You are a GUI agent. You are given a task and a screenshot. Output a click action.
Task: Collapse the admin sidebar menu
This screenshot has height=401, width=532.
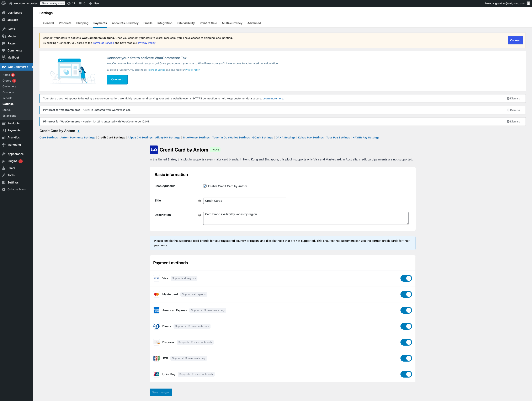pos(16,189)
